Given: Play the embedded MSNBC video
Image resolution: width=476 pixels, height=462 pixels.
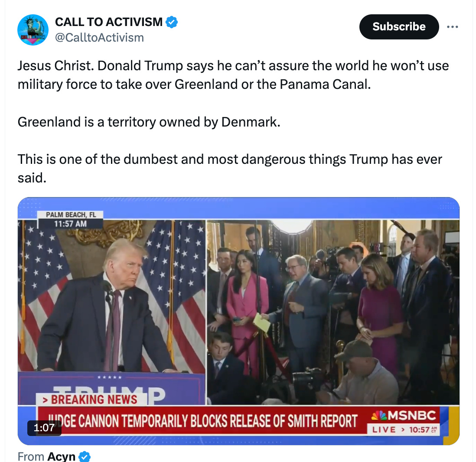Looking at the screenshot, I should (238, 321).
